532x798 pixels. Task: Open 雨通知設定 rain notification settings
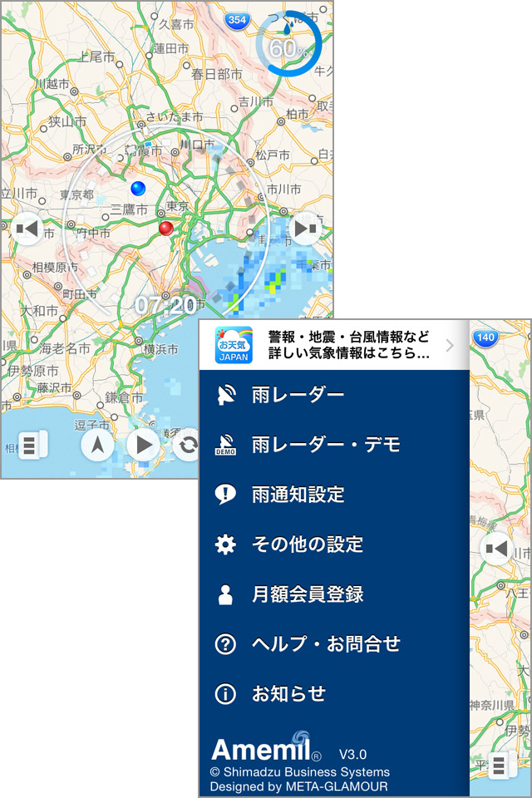tap(298, 495)
